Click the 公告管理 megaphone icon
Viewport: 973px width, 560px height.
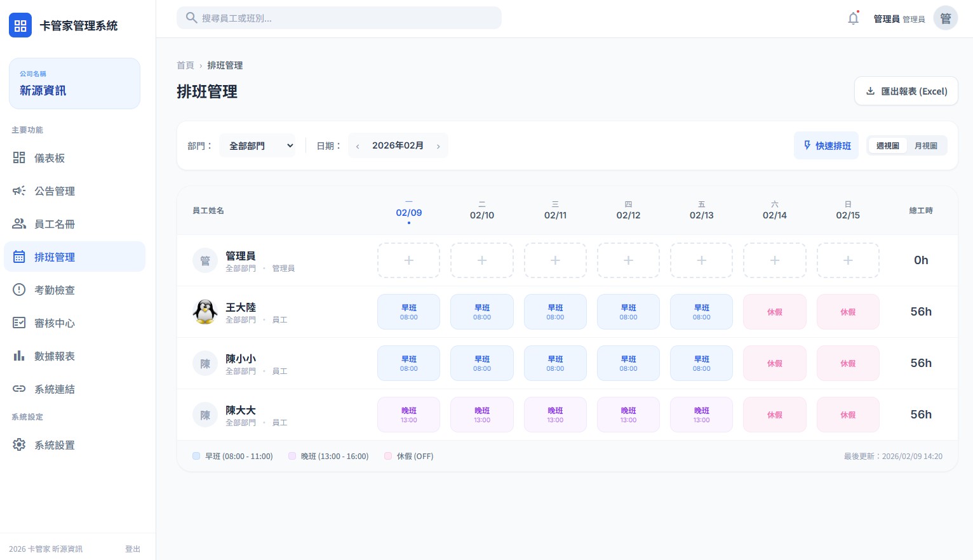click(19, 191)
